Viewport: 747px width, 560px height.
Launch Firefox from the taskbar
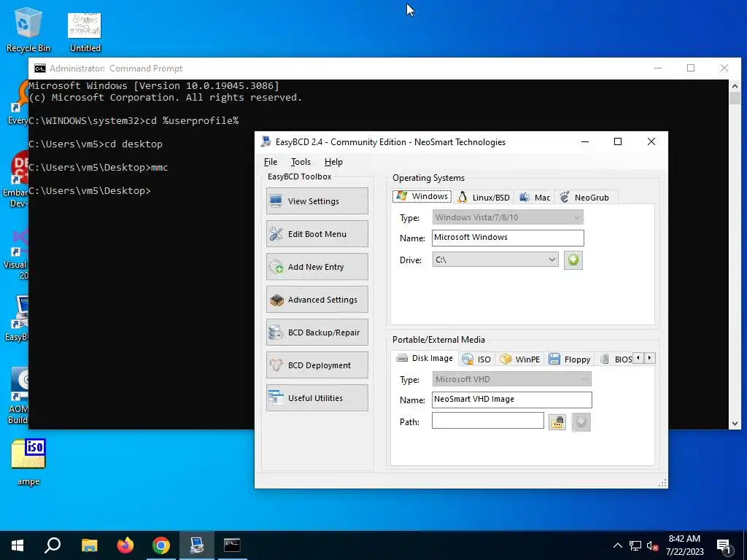point(125,545)
